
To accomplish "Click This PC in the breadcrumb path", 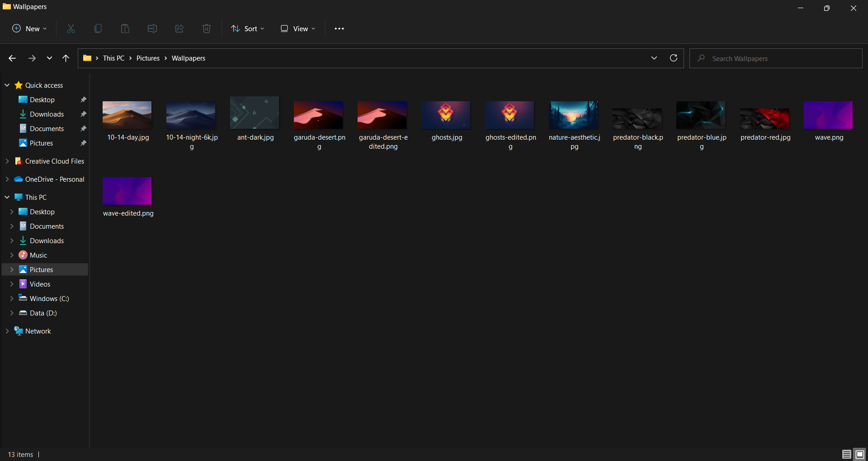I will [113, 58].
